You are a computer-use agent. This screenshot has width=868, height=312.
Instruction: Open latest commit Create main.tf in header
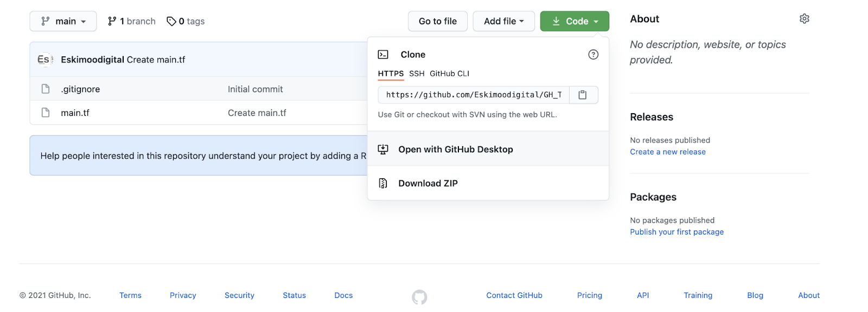pos(156,60)
